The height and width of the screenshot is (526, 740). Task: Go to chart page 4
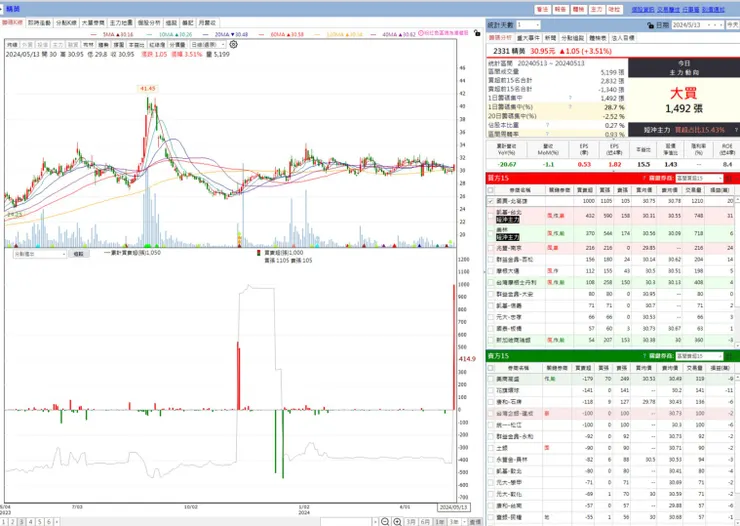(31, 522)
